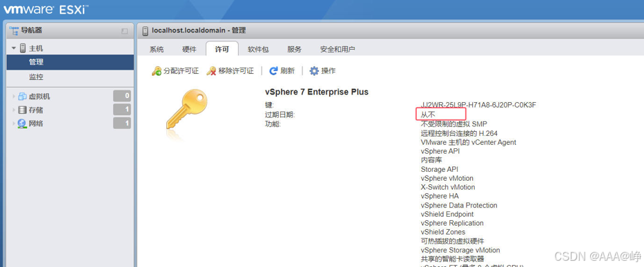
Task: Click the 移除许可证 button label
Action: coord(236,71)
